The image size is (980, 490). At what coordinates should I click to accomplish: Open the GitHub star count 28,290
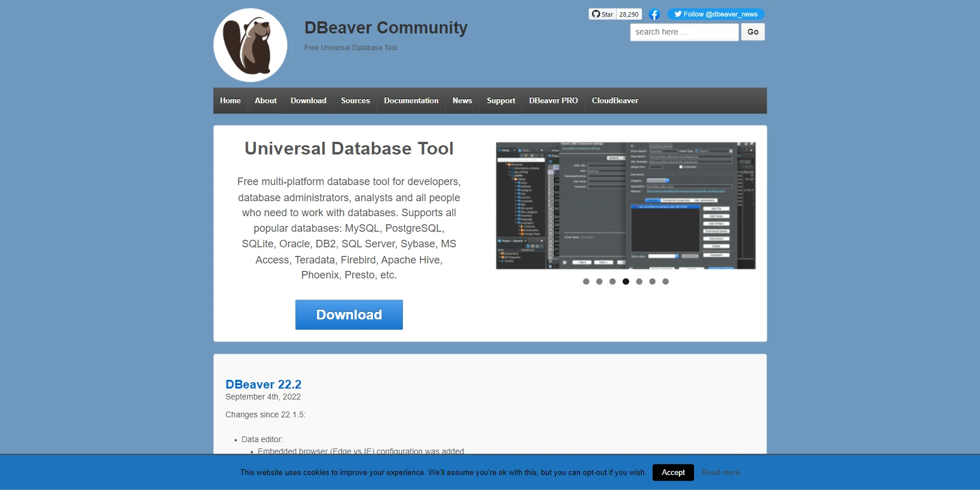point(629,14)
